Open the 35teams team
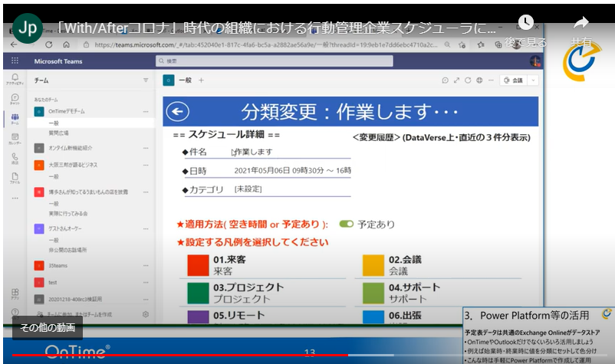Image resolution: width=615 pixels, height=364 pixels. pyautogui.click(x=58, y=266)
